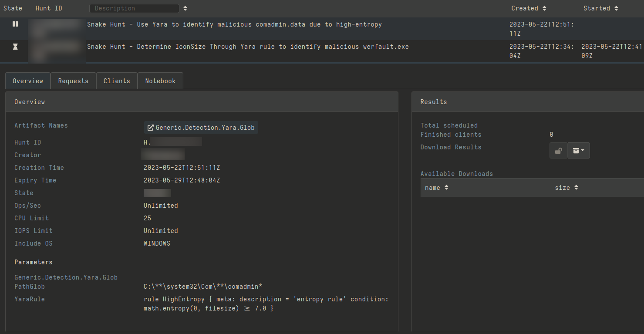Click the unlock icon button beside Download Results
The height and width of the screenshot is (334, 644).
point(558,151)
